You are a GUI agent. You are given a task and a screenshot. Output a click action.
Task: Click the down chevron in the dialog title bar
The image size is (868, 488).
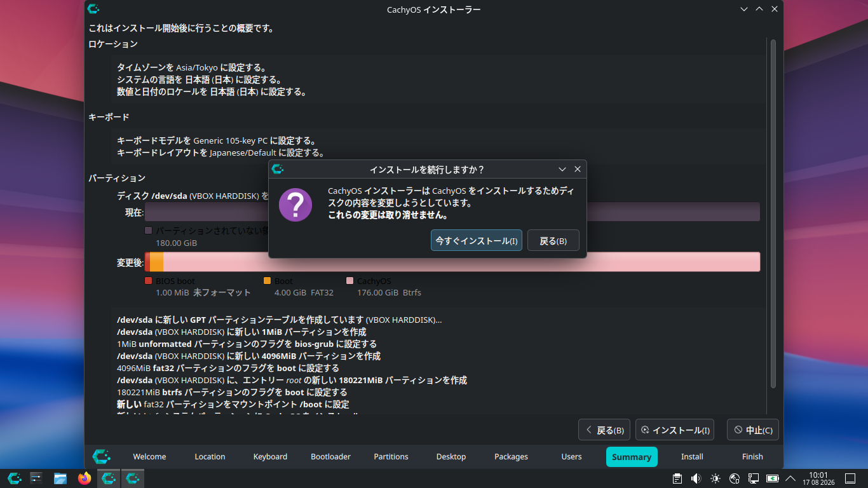click(562, 169)
